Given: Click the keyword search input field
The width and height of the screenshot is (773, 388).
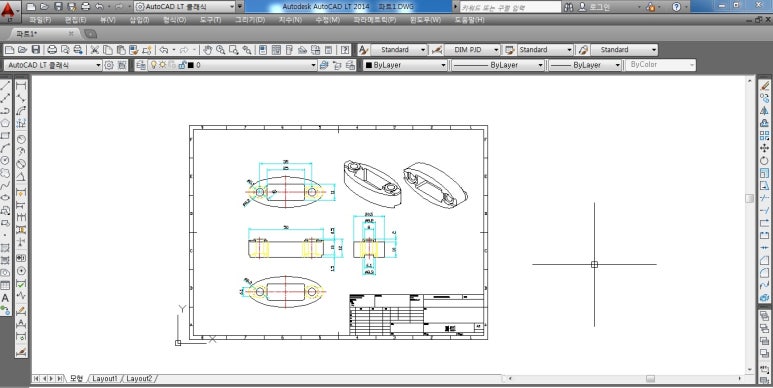Looking at the screenshot, I should click(510, 7).
